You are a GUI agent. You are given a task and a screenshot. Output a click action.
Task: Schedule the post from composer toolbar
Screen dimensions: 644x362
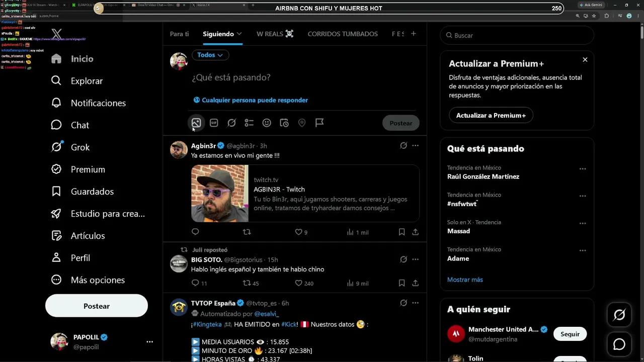[x=284, y=123]
